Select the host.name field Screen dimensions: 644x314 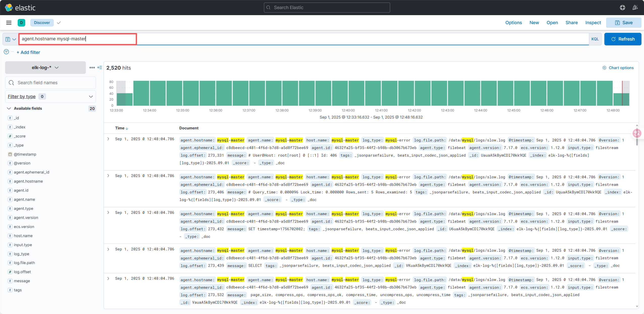23,236
